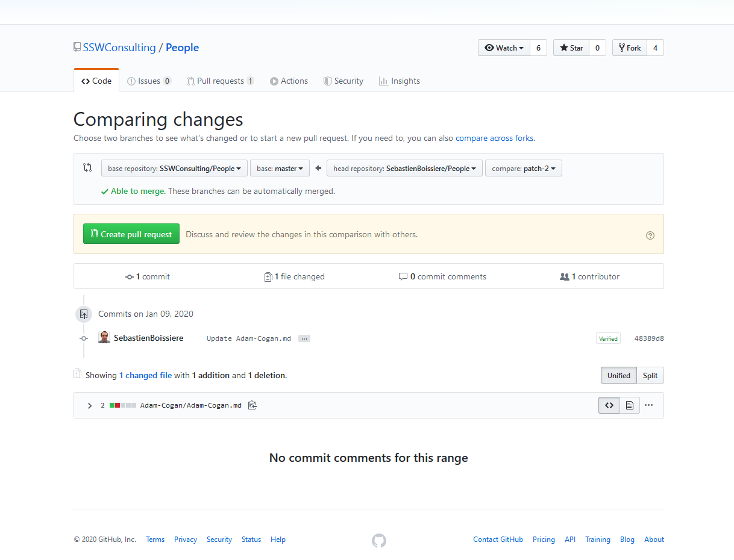Expand the Adam-Cogan.md diff chevron
734x560 pixels.
click(89, 406)
